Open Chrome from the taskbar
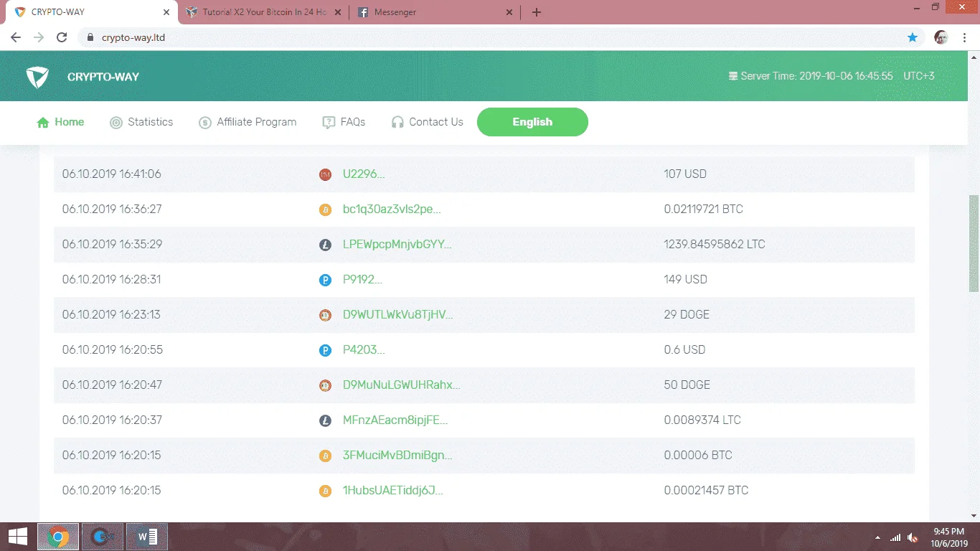 pyautogui.click(x=58, y=537)
